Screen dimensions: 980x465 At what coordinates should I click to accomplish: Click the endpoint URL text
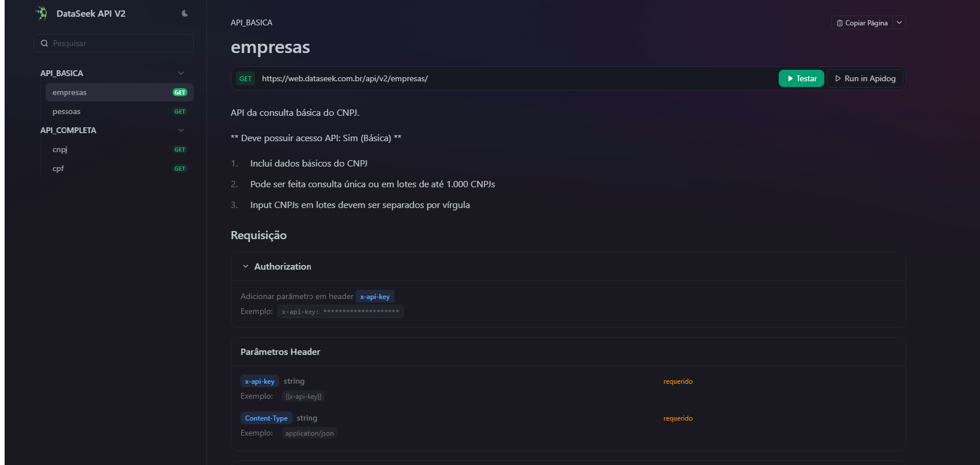click(345, 78)
